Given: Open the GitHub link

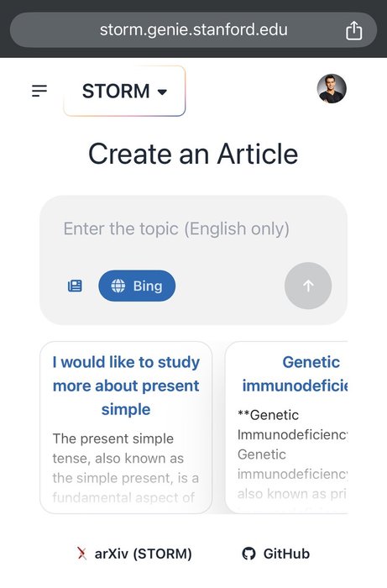Looking at the screenshot, I should [x=275, y=554].
